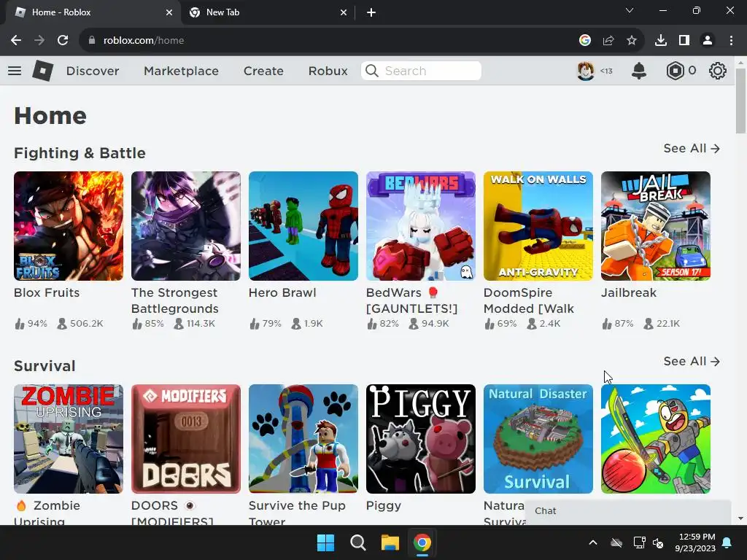Open the Hero Brawl thumbnail
The image size is (747, 560).
[303, 226]
